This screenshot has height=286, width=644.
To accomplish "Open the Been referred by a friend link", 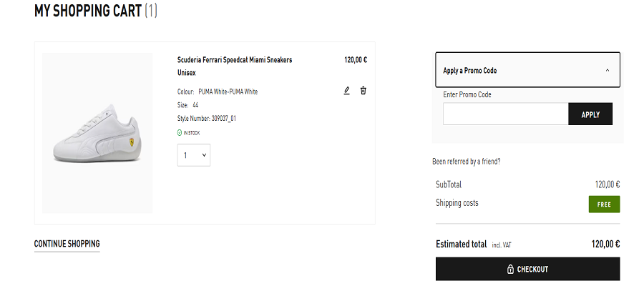I will click(x=467, y=162).
